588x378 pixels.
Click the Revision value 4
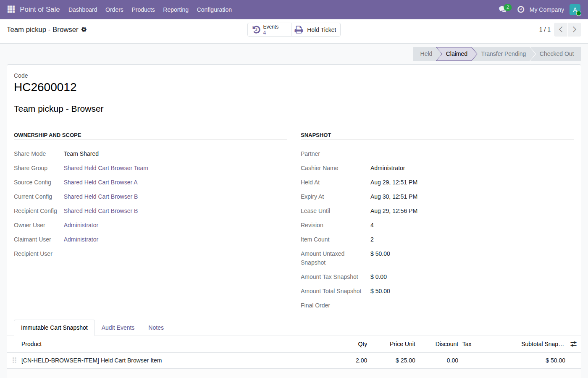coord(372,225)
